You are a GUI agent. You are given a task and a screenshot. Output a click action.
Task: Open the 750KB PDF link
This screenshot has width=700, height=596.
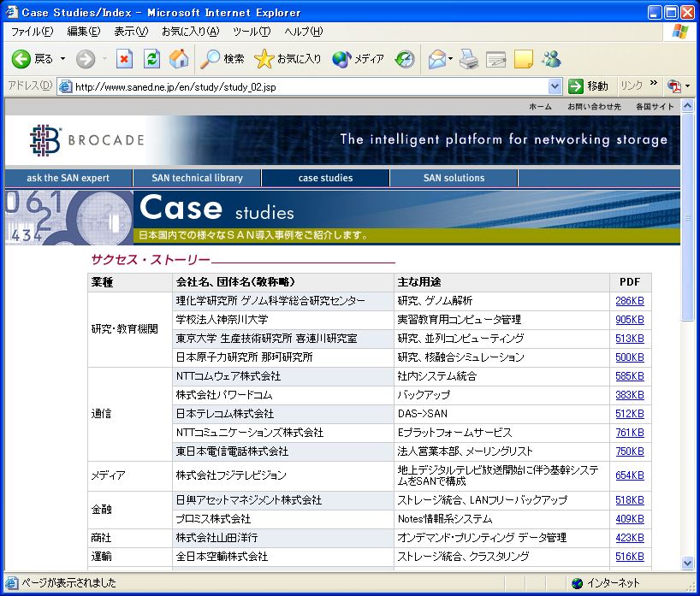tap(630, 451)
